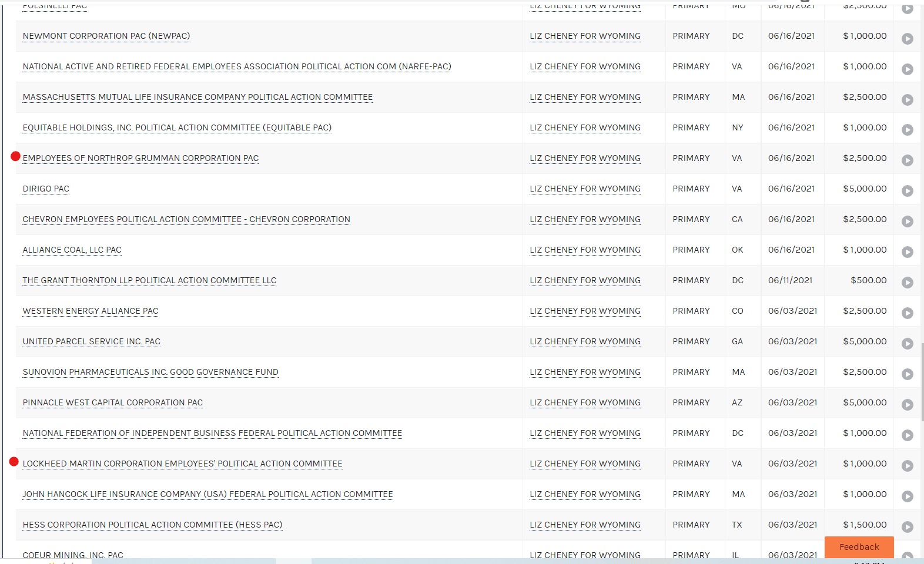Open Lockheed Martin Corporation Employees' PAC link

182,464
